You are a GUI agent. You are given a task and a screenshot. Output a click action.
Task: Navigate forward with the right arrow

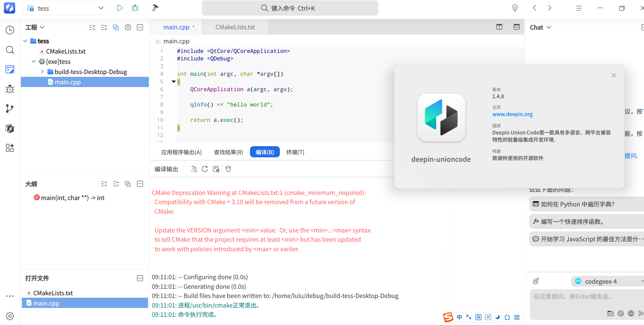[x=549, y=8]
